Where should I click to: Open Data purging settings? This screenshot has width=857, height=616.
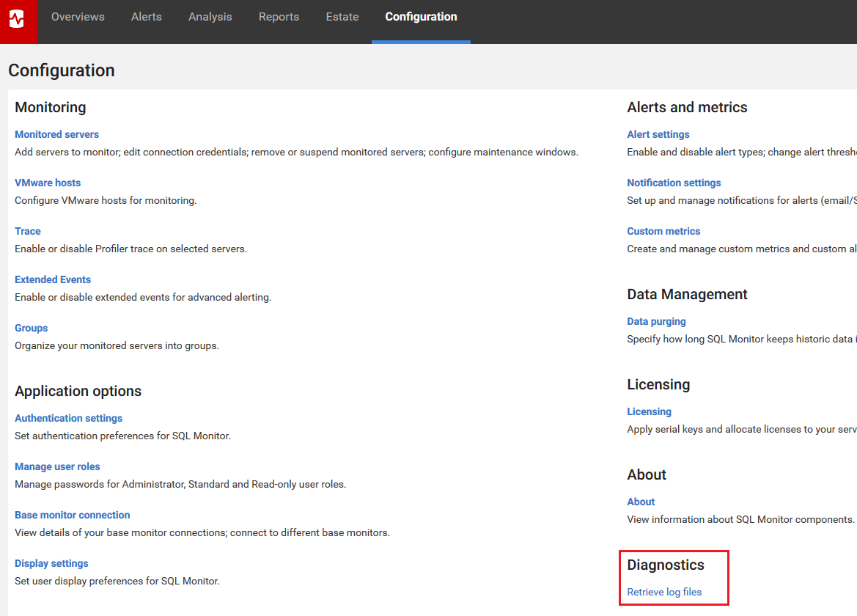click(x=656, y=322)
